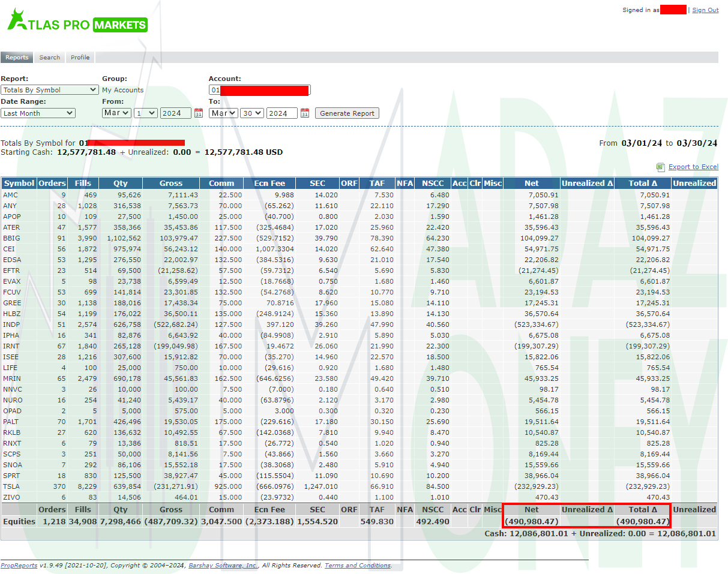Click the Atlas Pro Markets logo
This screenshot has height=574, width=728.
coord(77,22)
